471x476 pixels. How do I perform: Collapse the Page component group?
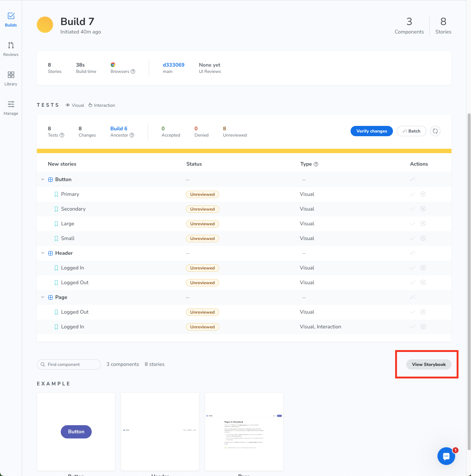(43, 297)
